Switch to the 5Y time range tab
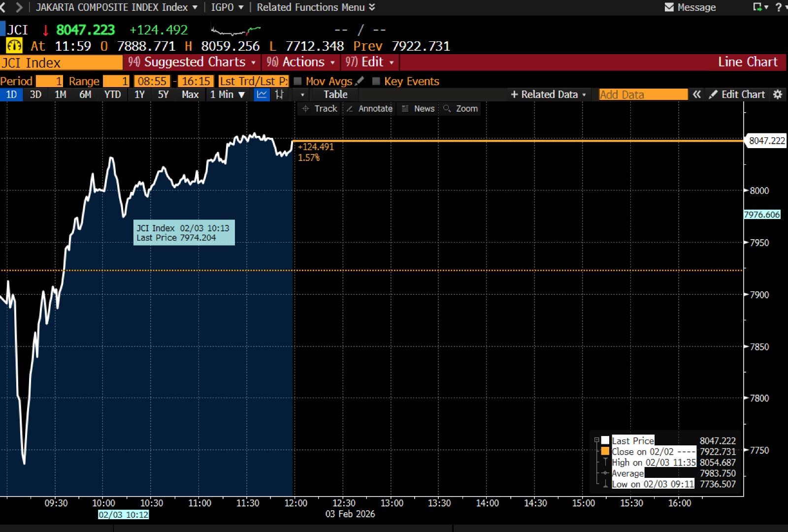Screen dimensions: 788x532 click(x=163, y=94)
